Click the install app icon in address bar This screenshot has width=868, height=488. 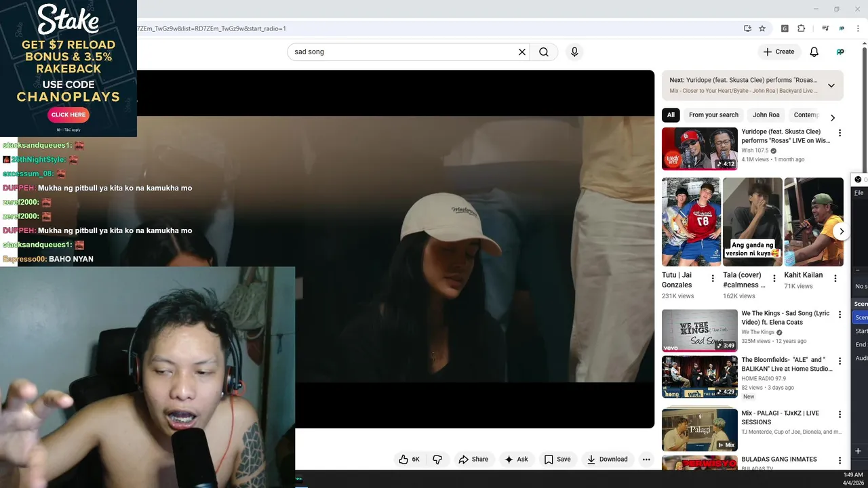tap(747, 28)
